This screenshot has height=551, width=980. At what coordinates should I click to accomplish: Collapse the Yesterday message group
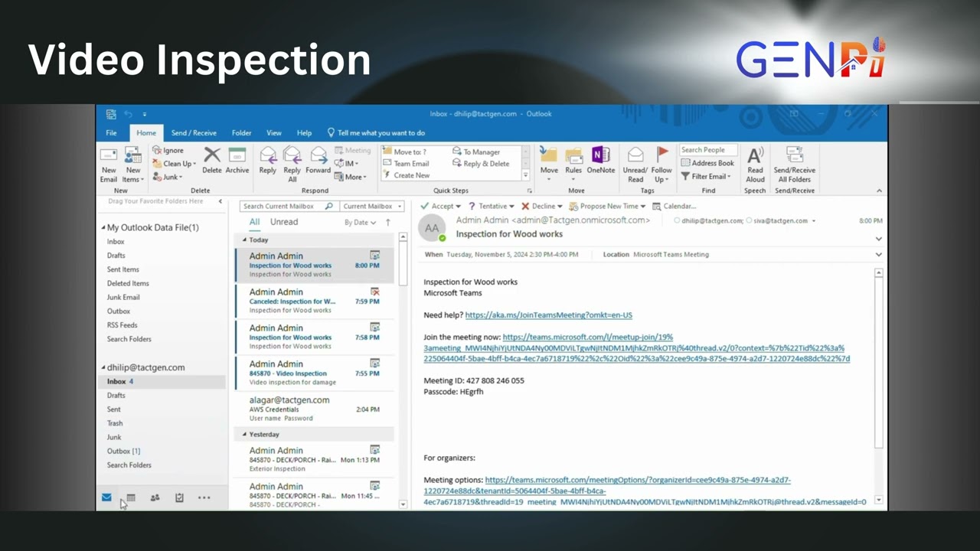[244, 434]
